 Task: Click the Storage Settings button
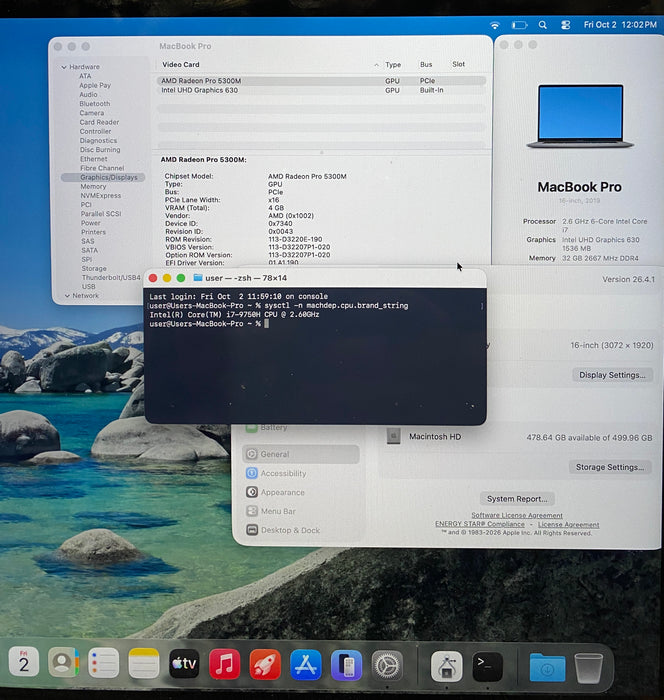click(610, 467)
